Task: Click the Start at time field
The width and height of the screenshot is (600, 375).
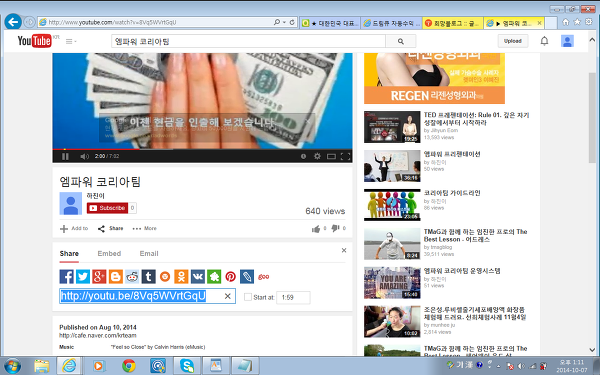Action: tap(293, 297)
